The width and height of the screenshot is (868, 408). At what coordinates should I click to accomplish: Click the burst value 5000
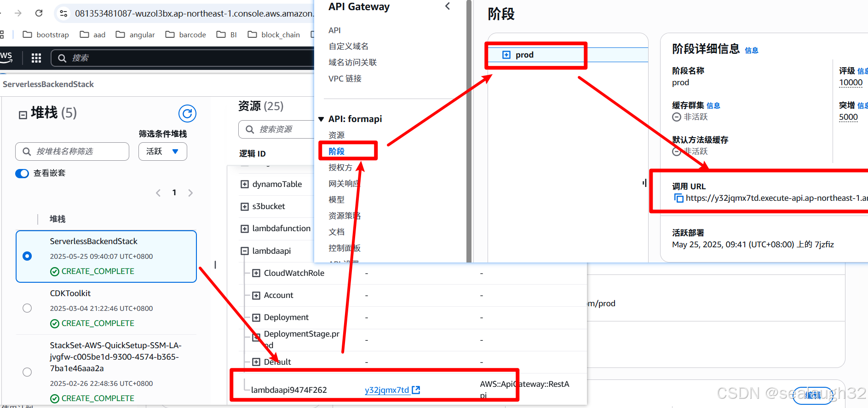coord(848,117)
